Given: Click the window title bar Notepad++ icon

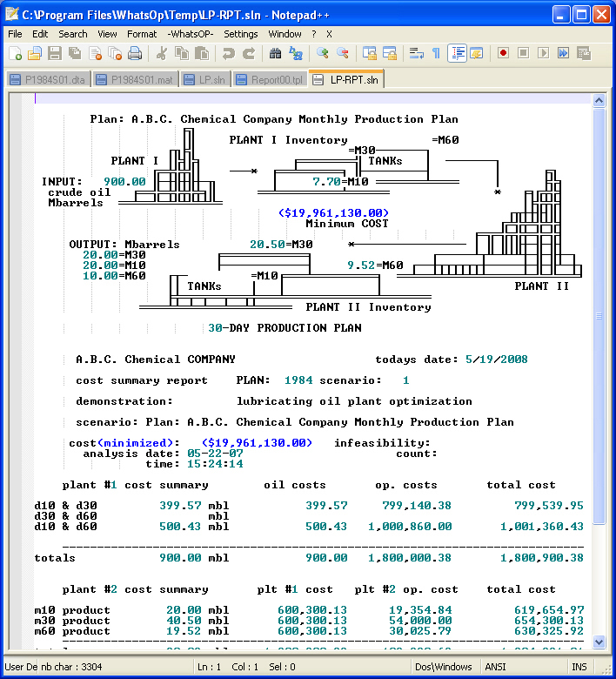Looking at the screenshot, I should [x=12, y=15].
